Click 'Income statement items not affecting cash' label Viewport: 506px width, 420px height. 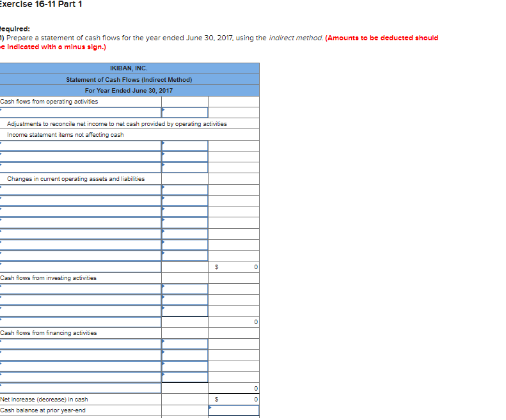[65, 135]
